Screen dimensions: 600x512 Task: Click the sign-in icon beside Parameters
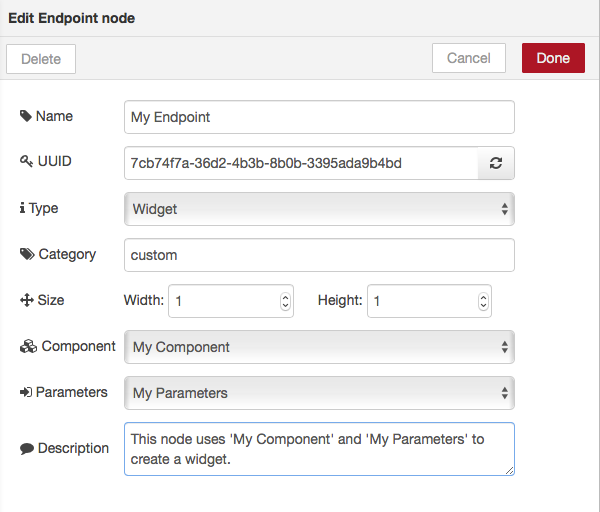26,392
